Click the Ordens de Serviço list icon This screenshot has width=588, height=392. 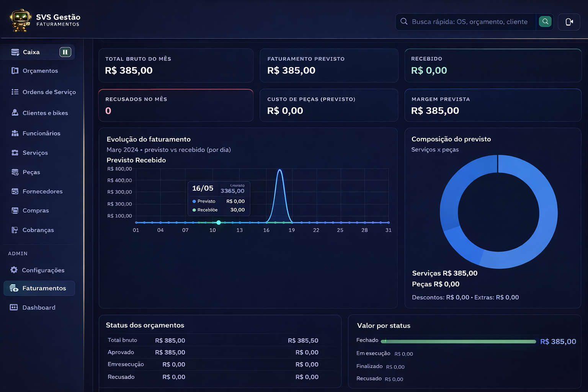point(15,92)
